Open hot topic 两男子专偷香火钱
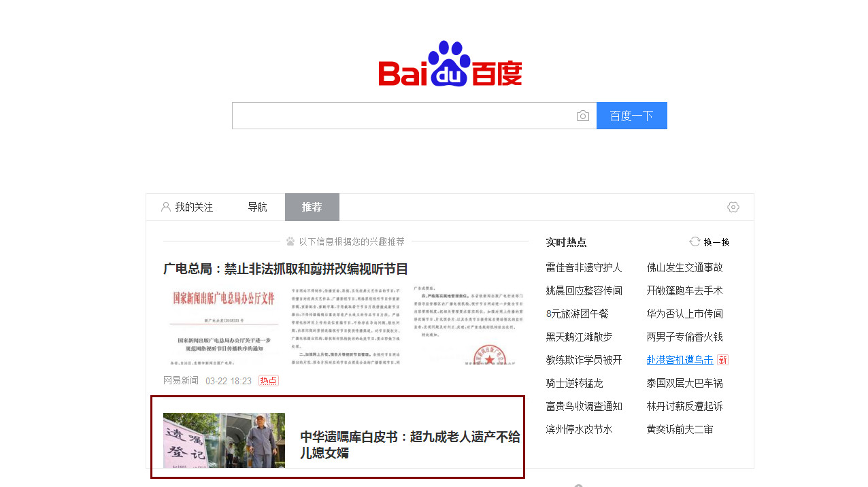 coord(685,337)
